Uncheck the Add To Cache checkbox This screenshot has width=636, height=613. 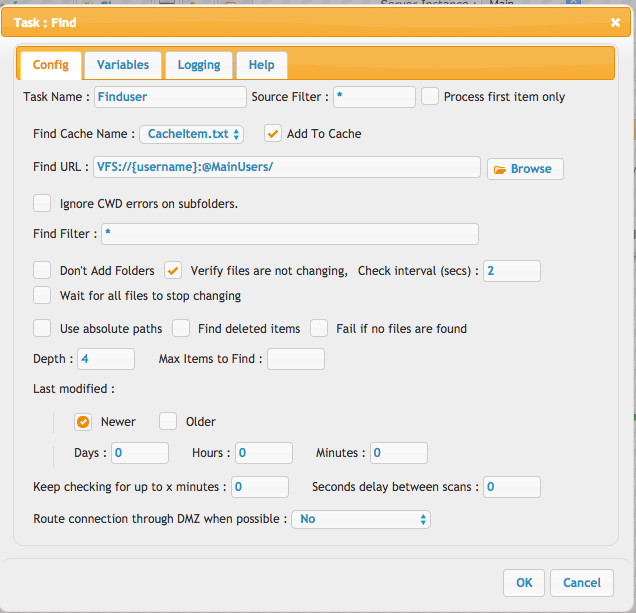273,133
